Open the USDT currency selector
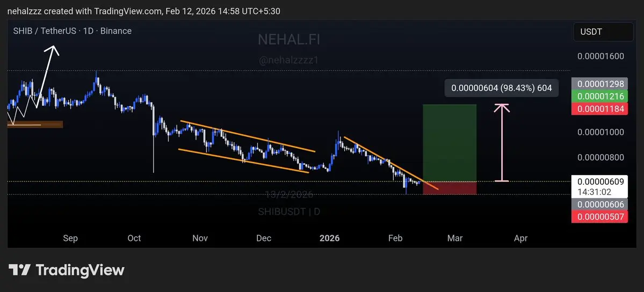Viewport: 644px width, 292px height. pos(603,32)
